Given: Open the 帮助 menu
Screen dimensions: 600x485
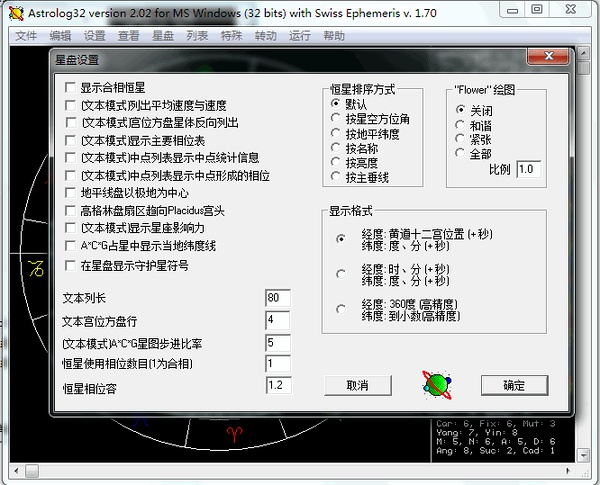Looking at the screenshot, I should [334, 35].
